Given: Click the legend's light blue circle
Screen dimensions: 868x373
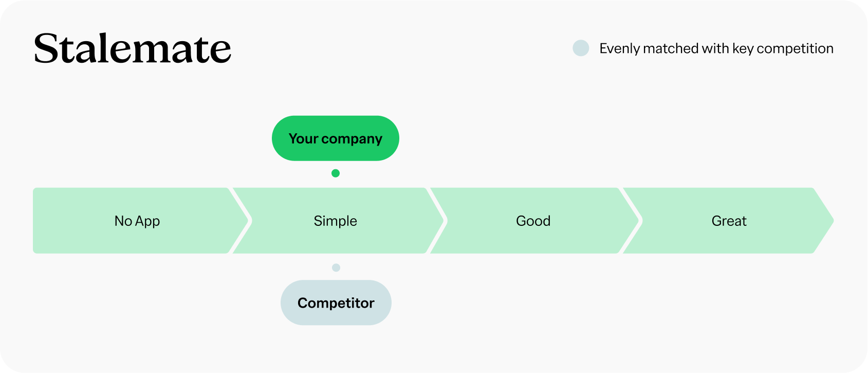Looking at the screenshot, I should click(x=581, y=48).
